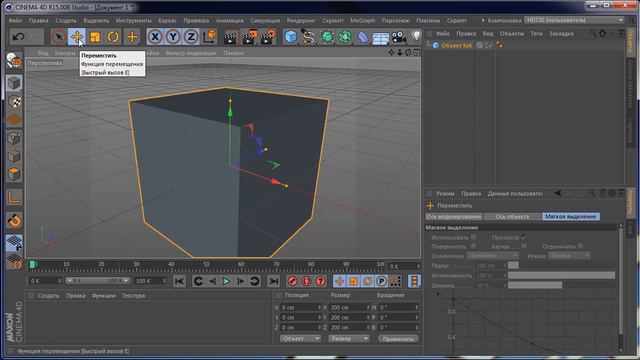
Task: Click the Record active objects button
Action: (x=292, y=281)
